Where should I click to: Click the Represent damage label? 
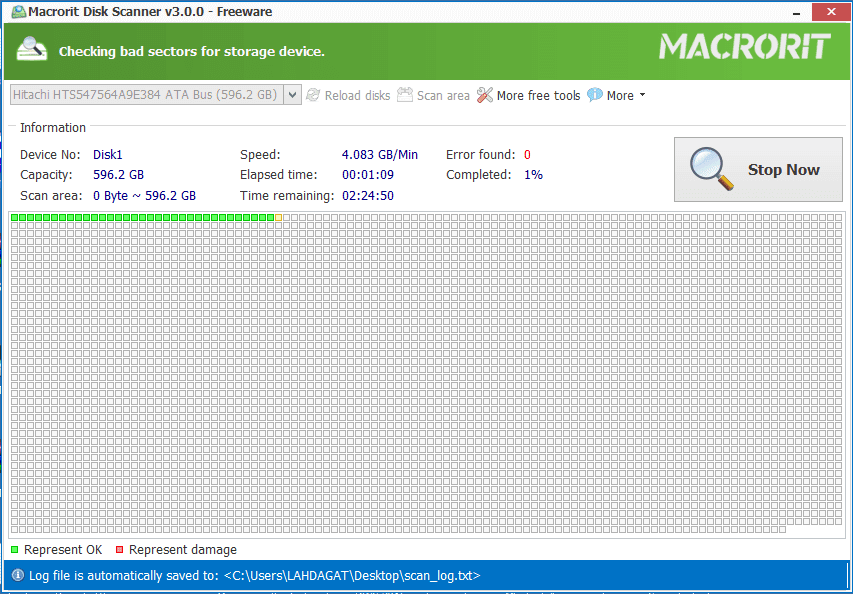click(183, 550)
